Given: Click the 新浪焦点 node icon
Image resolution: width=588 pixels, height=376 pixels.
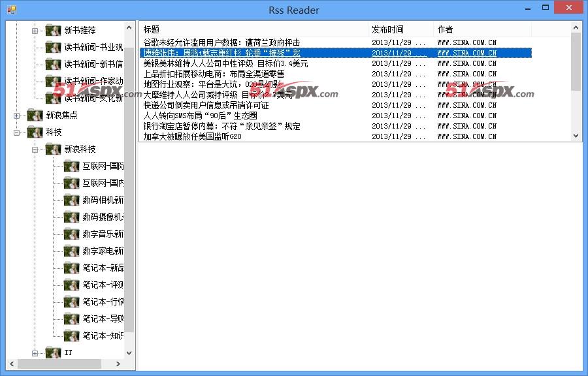Looking at the screenshot, I should [x=35, y=115].
